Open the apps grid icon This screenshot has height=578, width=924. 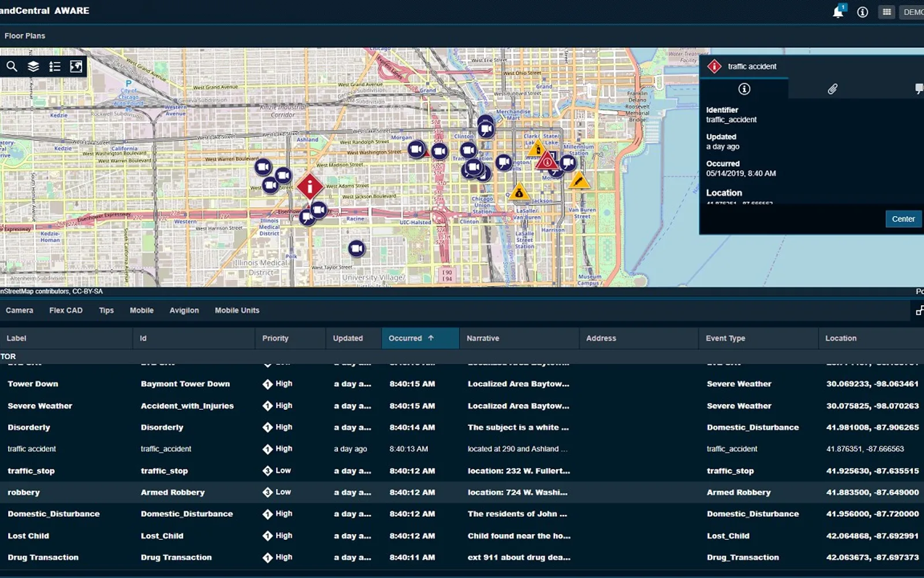pyautogui.click(x=886, y=12)
